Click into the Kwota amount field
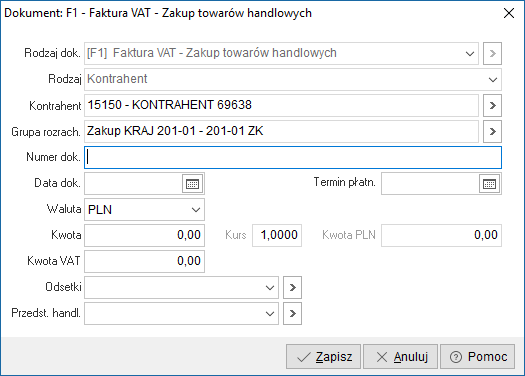Screen dimensions: 525x376 point(144,235)
